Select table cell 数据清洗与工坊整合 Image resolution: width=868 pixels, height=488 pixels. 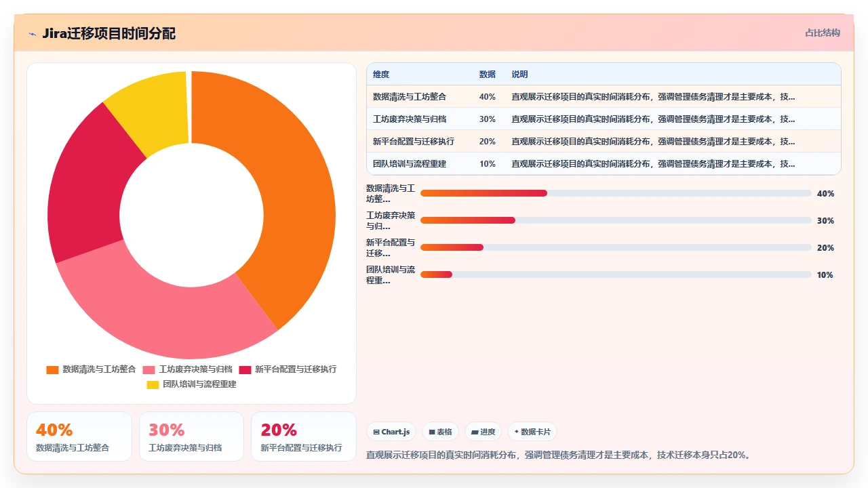point(410,97)
